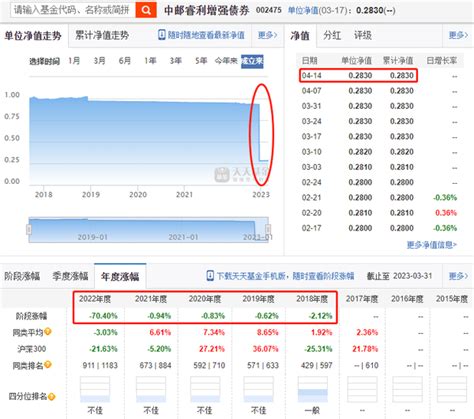This screenshot has width=474, height=419.
Task: Click the 03-10 date row
Action: (x=379, y=152)
